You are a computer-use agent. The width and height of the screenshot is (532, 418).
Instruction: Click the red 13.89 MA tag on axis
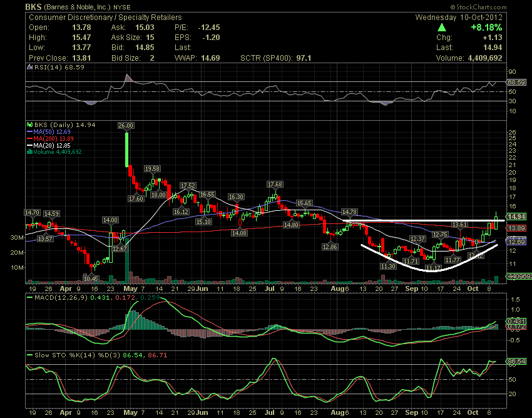coord(516,228)
